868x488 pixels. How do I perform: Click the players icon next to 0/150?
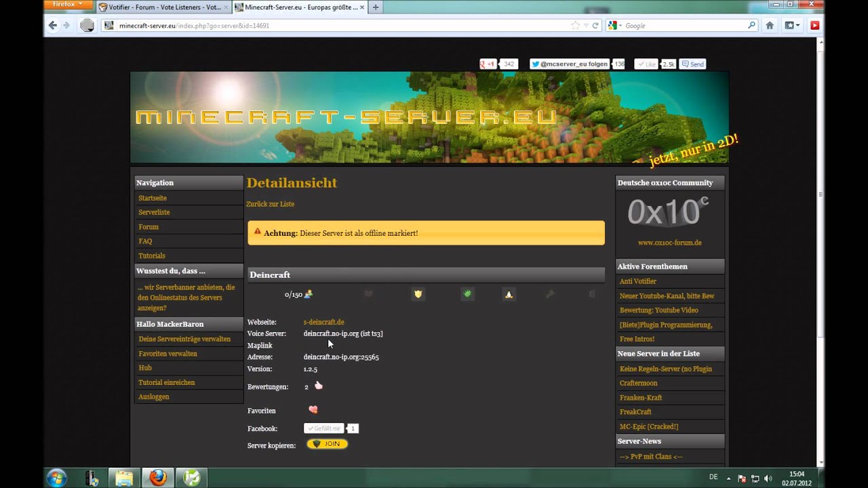tap(308, 294)
